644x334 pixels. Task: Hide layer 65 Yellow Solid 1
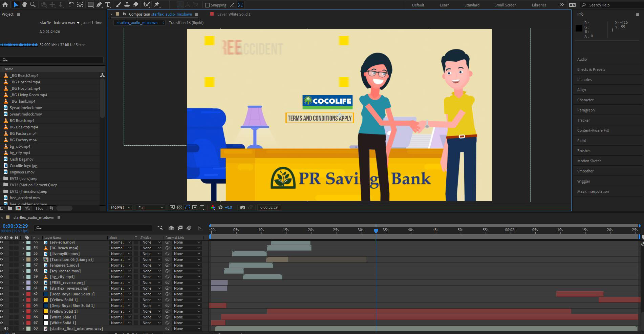(2, 311)
